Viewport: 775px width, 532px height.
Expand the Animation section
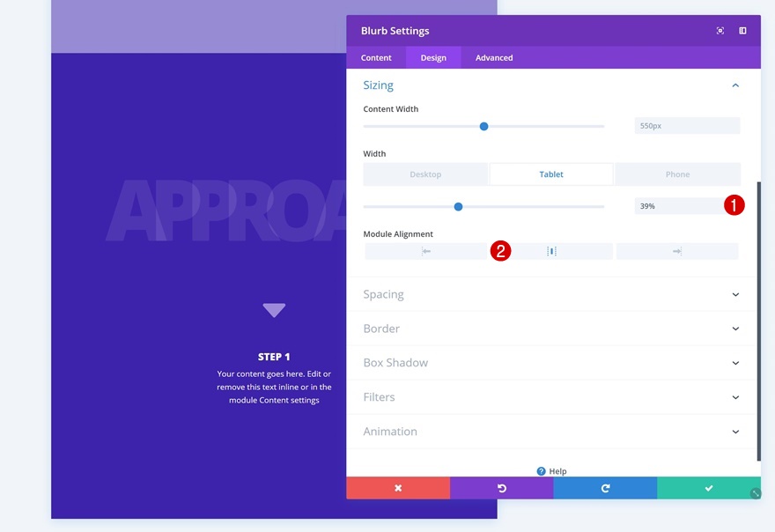[x=551, y=432]
